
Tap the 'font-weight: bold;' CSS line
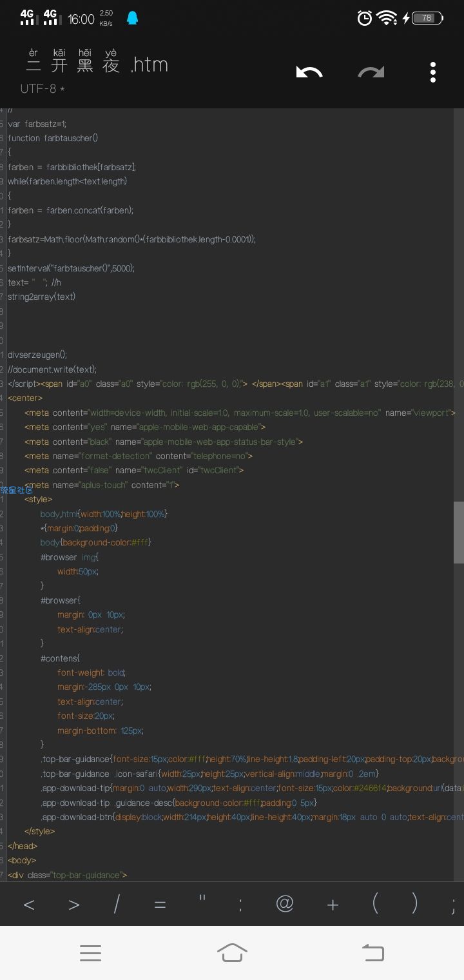pos(92,672)
